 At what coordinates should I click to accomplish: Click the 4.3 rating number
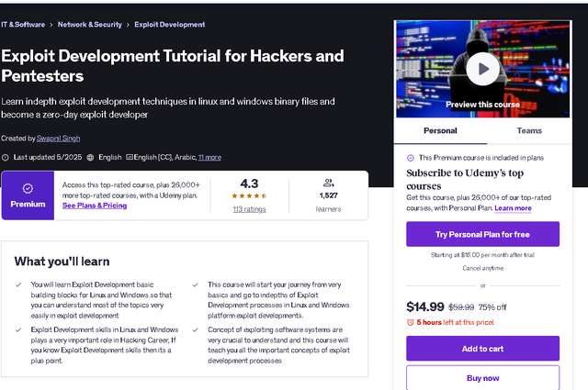[249, 184]
